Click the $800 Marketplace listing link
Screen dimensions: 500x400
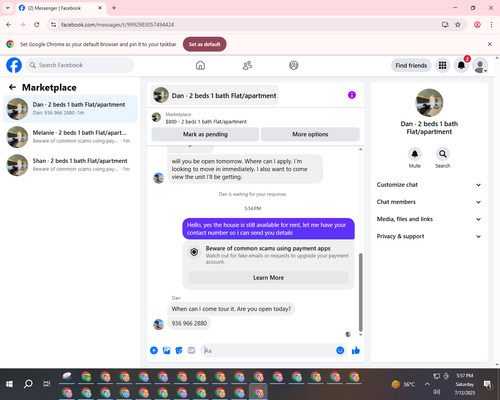pyautogui.click(x=206, y=122)
